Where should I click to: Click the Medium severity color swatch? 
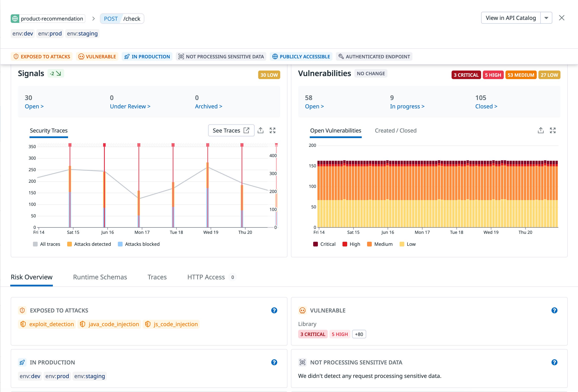click(x=370, y=244)
